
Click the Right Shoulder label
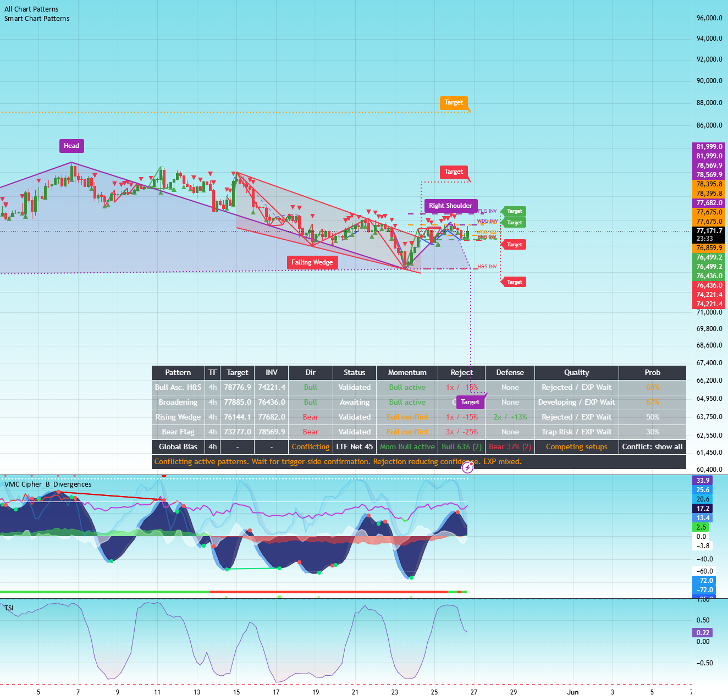coord(450,206)
